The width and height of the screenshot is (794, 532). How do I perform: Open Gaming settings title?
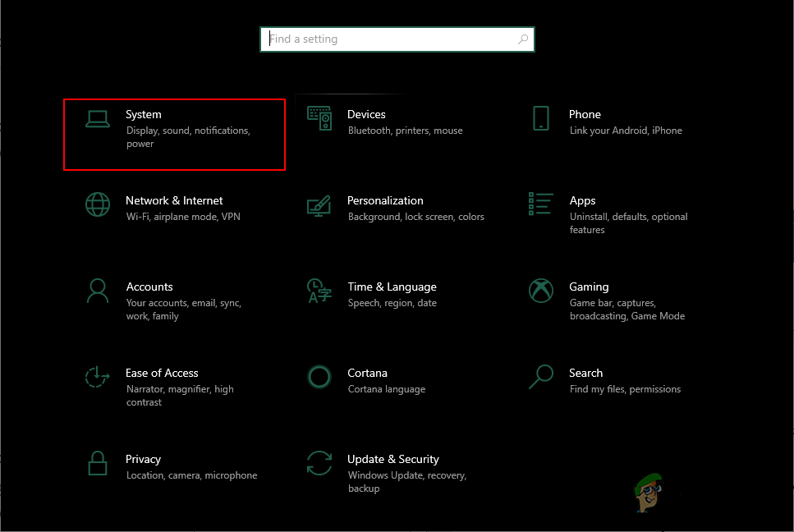coord(589,287)
